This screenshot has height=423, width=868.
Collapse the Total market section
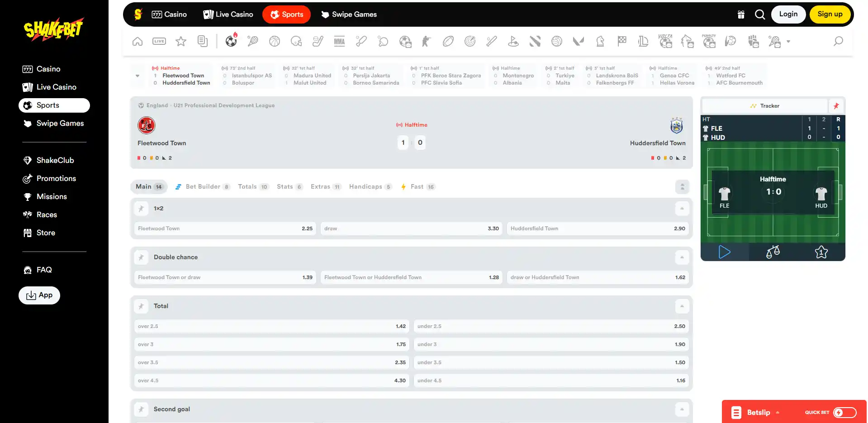click(682, 306)
